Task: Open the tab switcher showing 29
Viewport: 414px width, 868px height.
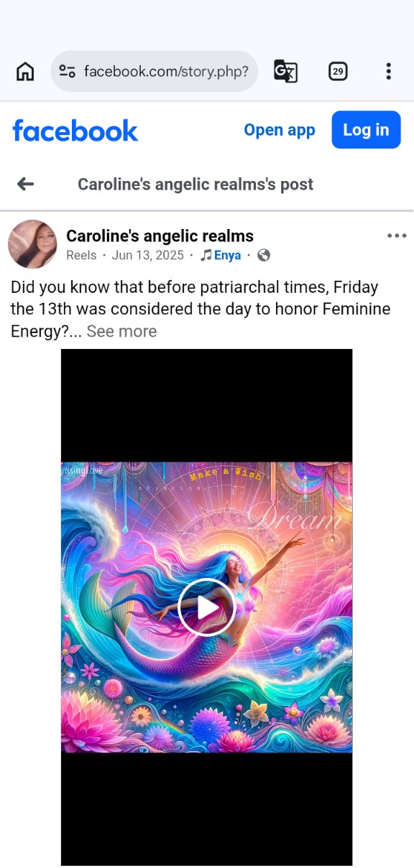Action: pyautogui.click(x=338, y=71)
